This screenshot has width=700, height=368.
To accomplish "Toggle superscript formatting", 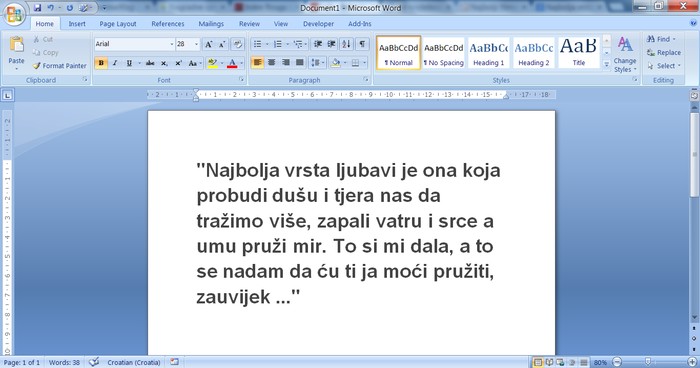I will [x=178, y=63].
